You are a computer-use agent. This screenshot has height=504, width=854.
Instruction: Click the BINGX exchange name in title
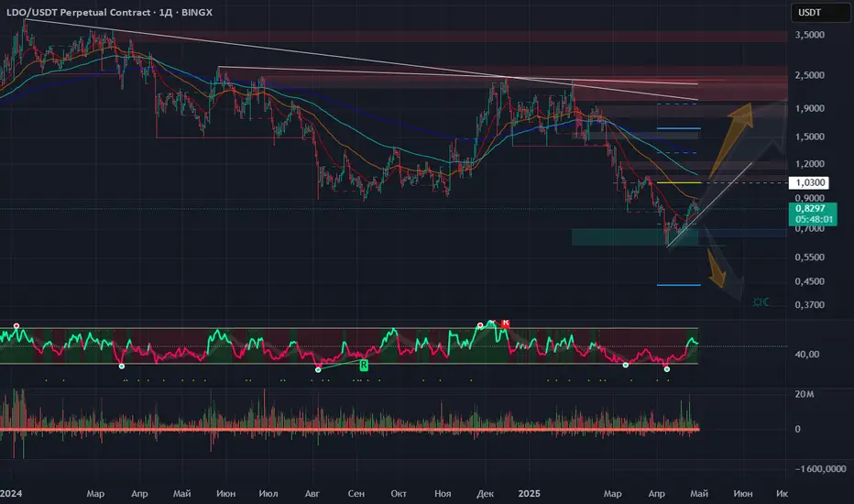197,12
